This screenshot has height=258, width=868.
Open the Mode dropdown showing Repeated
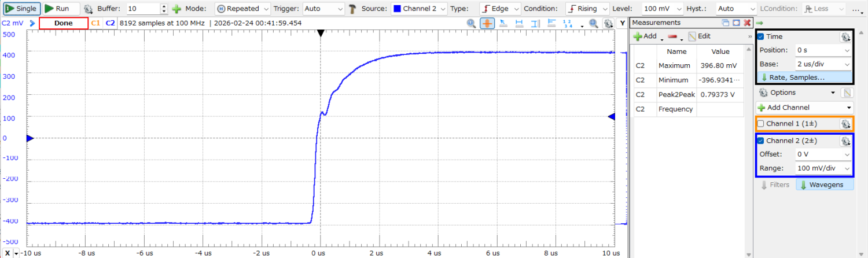(242, 9)
